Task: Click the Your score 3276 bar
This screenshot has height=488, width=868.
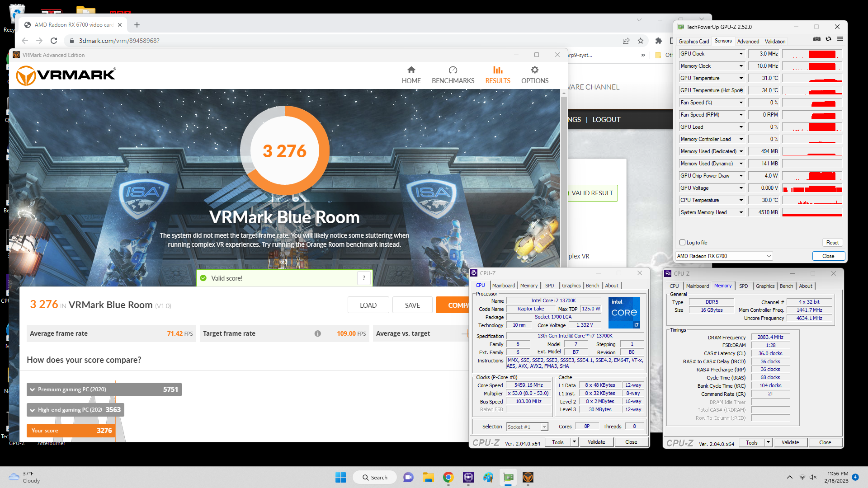Action: pyautogui.click(x=71, y=431)
